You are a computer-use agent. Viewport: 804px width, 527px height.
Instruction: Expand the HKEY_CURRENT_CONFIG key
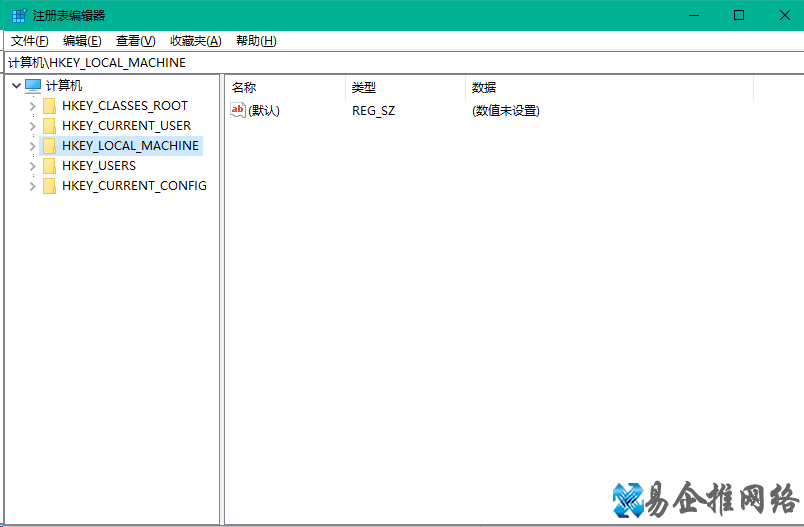click(33, 186)
